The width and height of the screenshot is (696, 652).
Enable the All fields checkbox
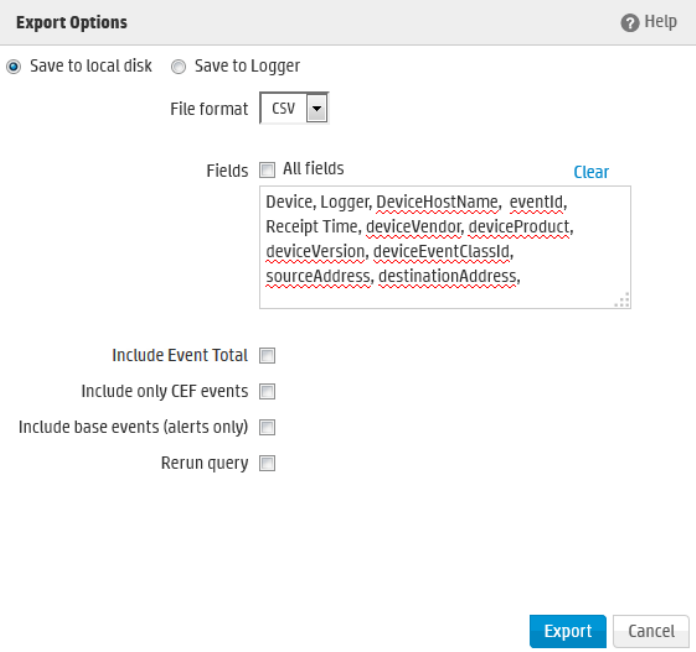(268, 169)
